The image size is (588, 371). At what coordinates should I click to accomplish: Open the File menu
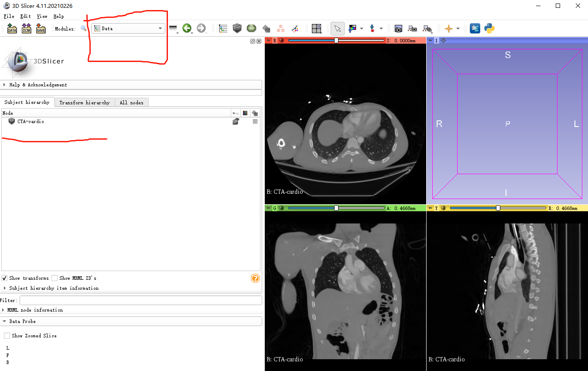point(9,16)
